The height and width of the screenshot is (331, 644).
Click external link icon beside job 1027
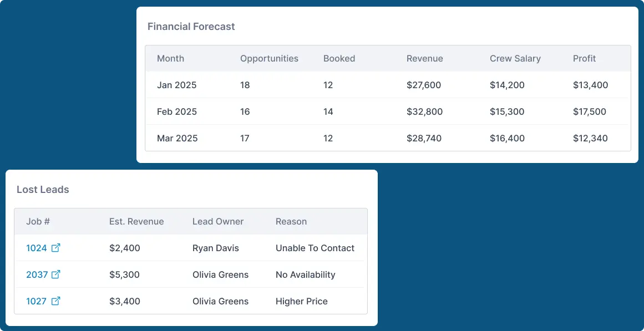coord(55,301)
